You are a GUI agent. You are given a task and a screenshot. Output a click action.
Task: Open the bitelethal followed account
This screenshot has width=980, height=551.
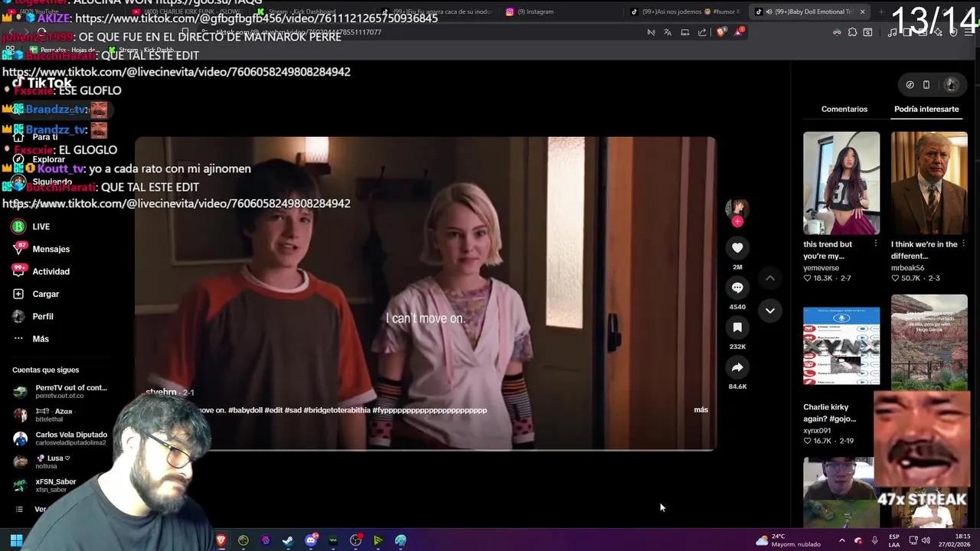click(x=44, y=416)
